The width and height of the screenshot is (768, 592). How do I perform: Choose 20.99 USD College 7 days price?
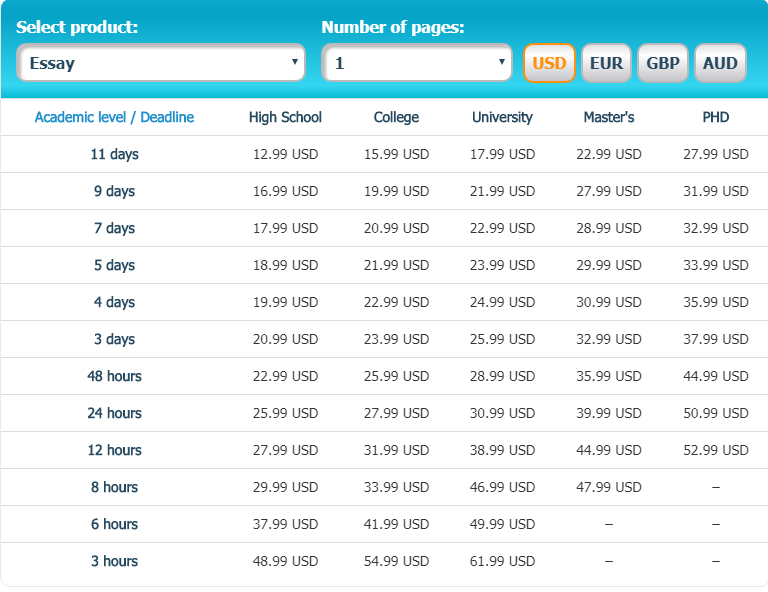[x=396, y=228]
